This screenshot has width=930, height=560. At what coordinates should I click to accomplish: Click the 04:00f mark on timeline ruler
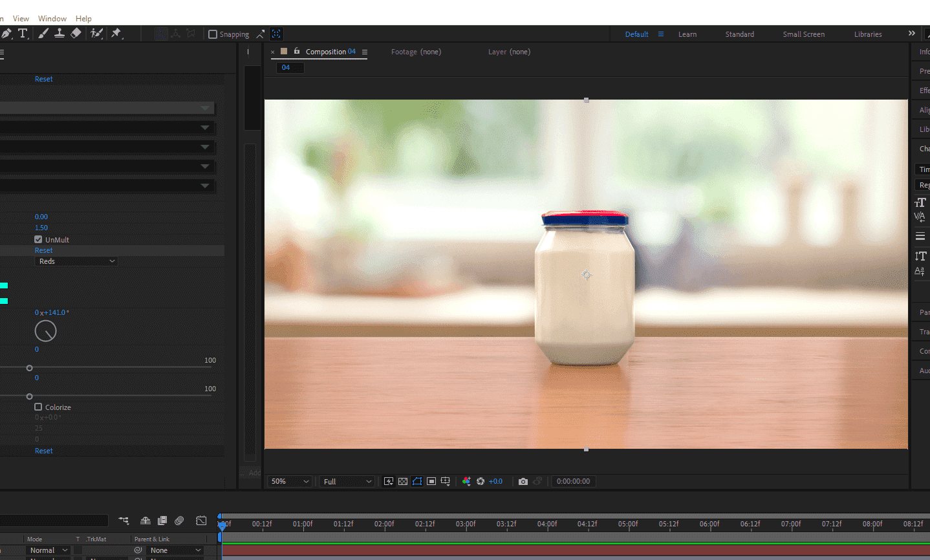click(x=547, y=524)
